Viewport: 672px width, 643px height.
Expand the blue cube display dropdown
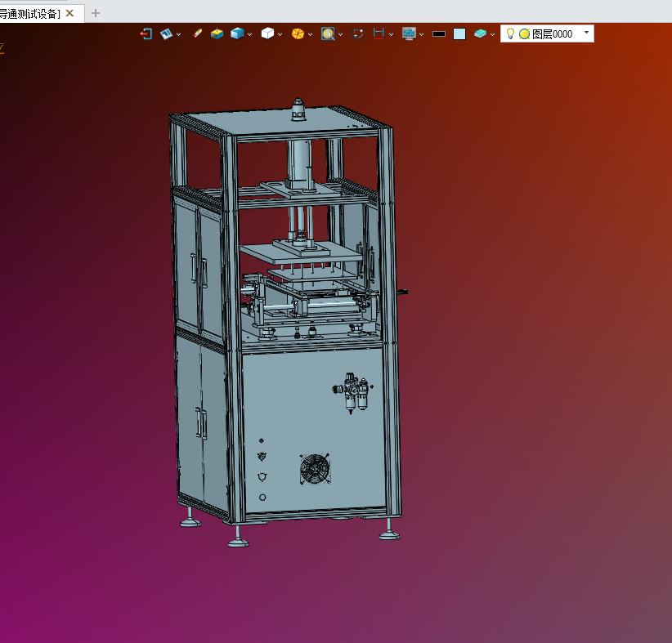(249, 34)
